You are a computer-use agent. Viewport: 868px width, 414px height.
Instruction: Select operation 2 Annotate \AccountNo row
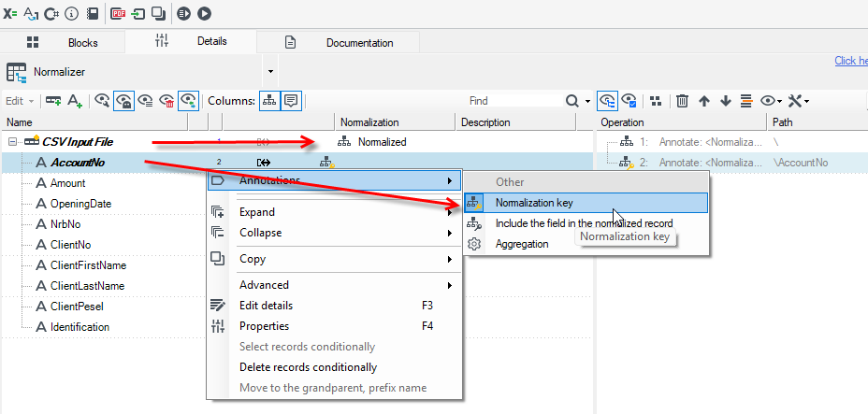click(x=731, y=163)
